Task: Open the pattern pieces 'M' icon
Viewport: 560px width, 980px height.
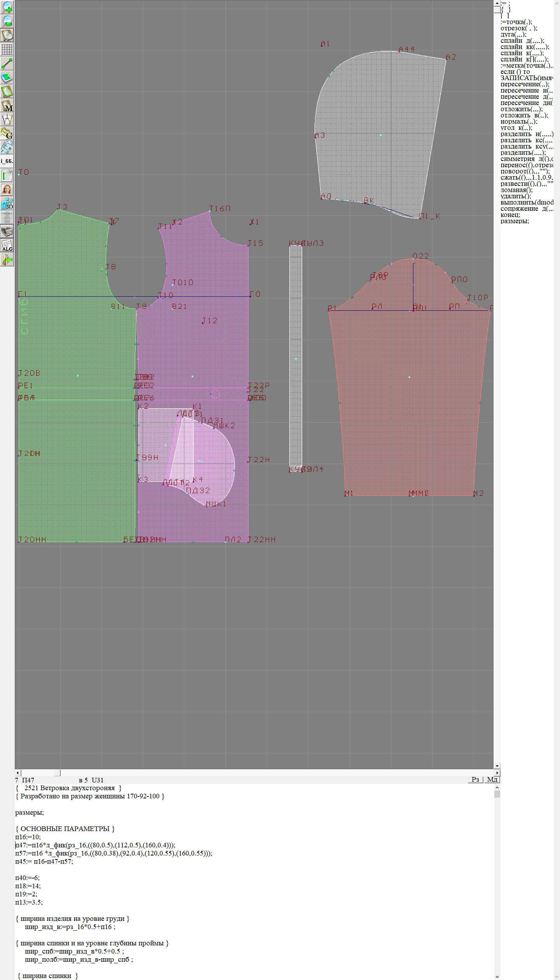Action: click(7, 106)
